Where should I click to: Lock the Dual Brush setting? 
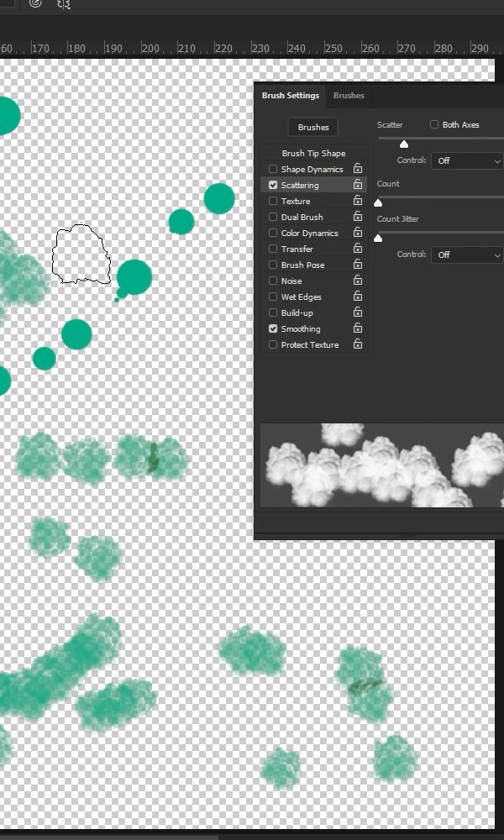[x=358, y=218]
